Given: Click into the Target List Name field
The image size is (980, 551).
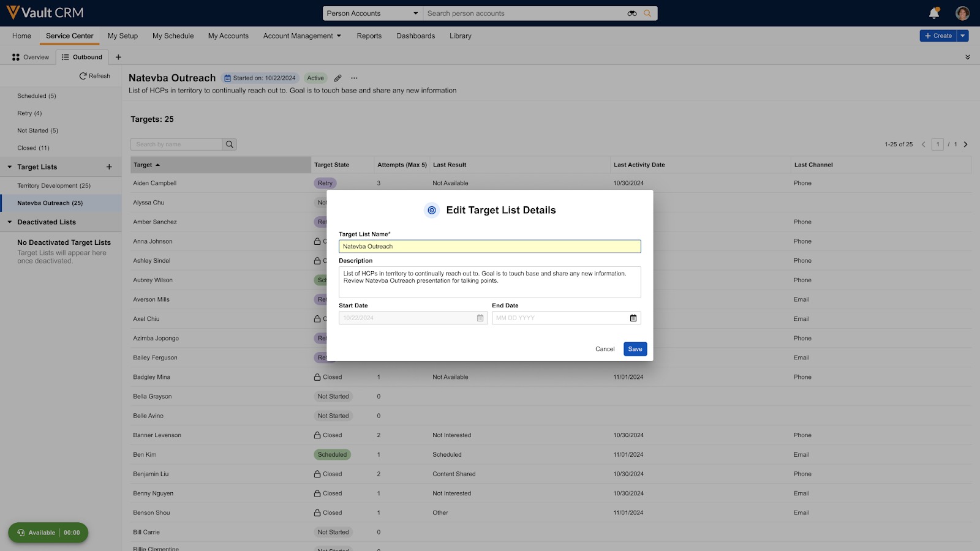Looking at the screenshot, I should (x=489, y=247).
